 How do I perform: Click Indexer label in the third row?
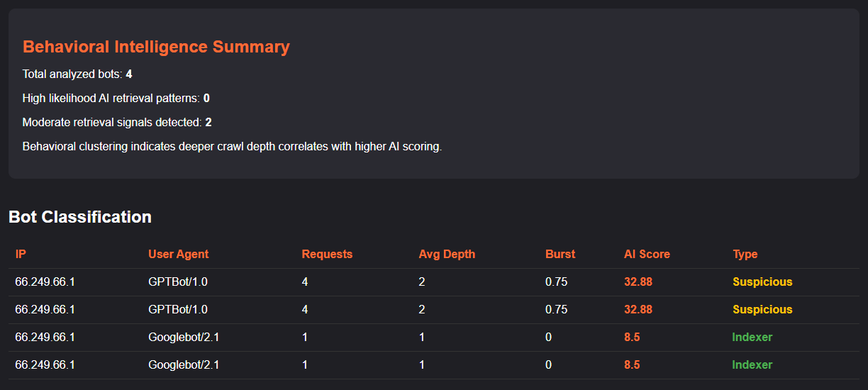pyautogui.click(x=752, y=337)
